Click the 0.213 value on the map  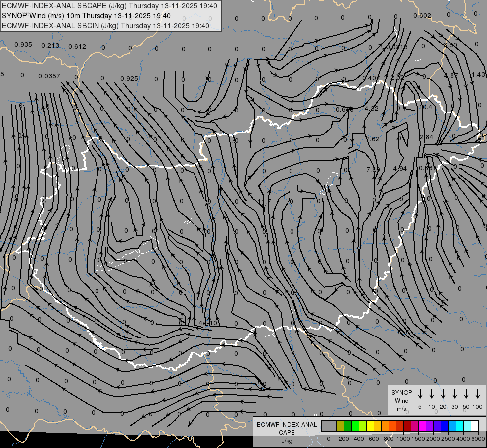[50, 46]
